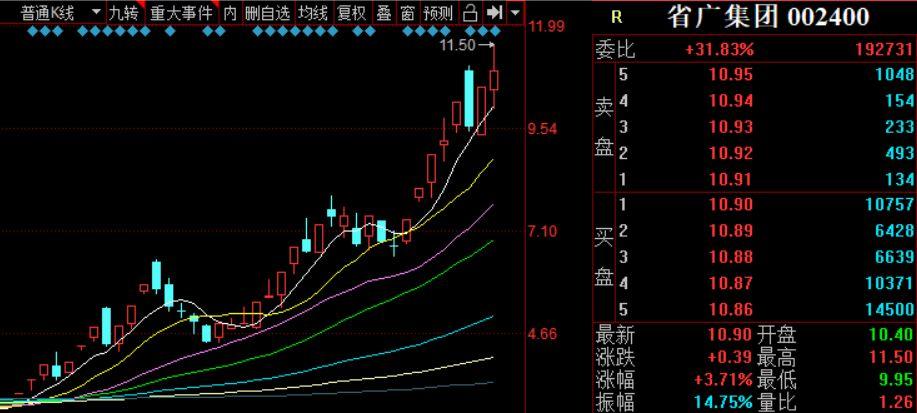Show 重大事件 markers on chart

(181, 13)
